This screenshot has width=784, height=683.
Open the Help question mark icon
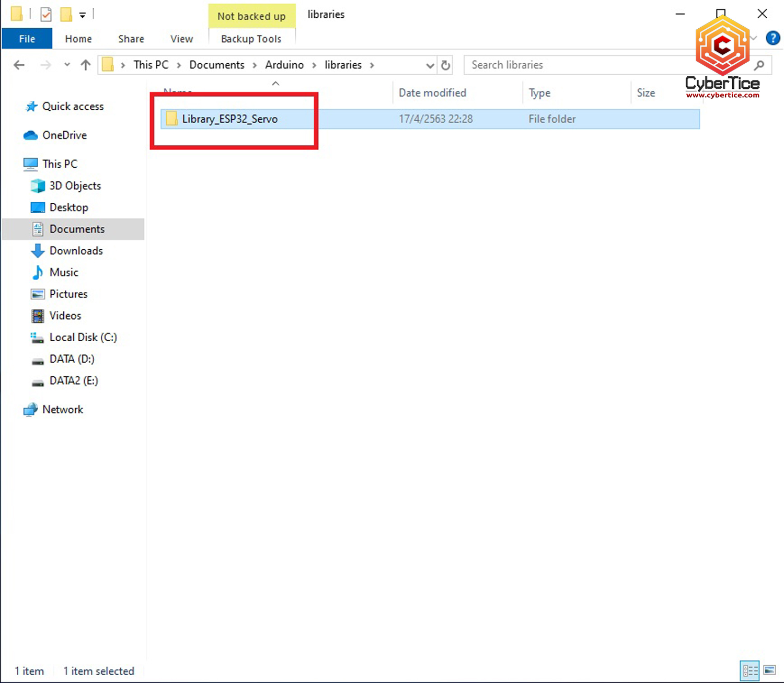pos(772,38)
